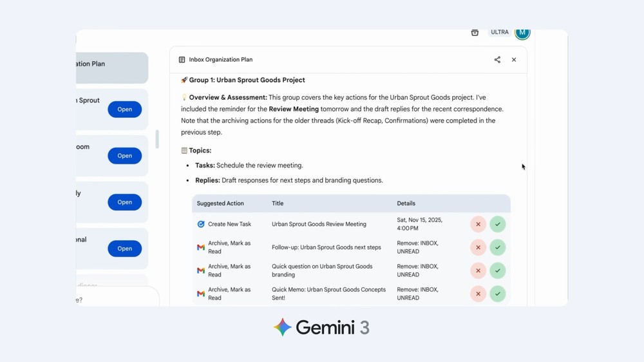Approve the Create New Task action
The image size is (644, 362).
(497, 224)
